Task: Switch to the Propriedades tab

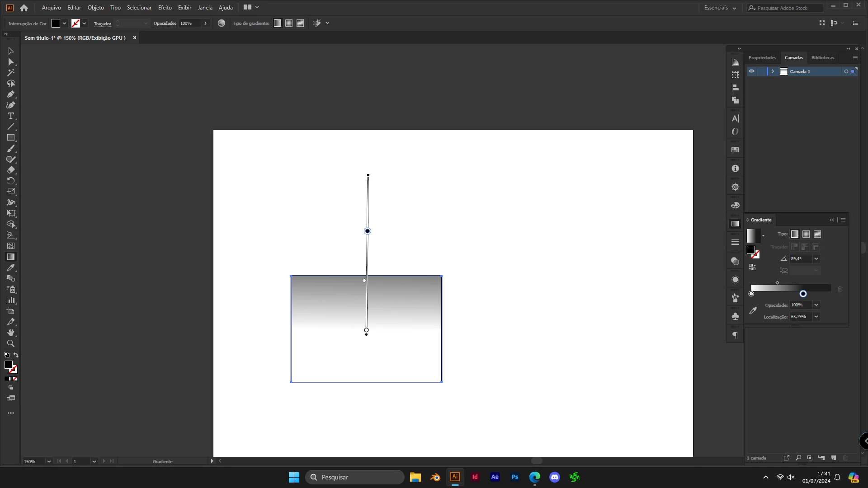Action: coord(762,58)
